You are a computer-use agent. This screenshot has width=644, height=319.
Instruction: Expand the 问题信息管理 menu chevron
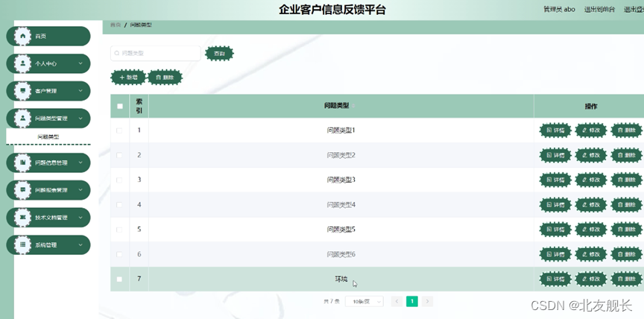pos(80,162)
